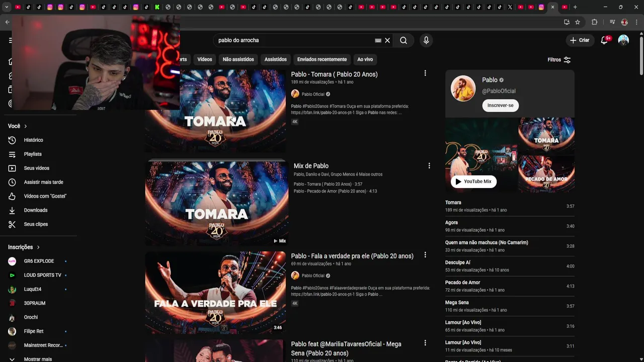This screenshot has width=644, height=362.
Task: Open Pablo Oficial channel avatar under Tomara video
Action: tap(295, 94)
